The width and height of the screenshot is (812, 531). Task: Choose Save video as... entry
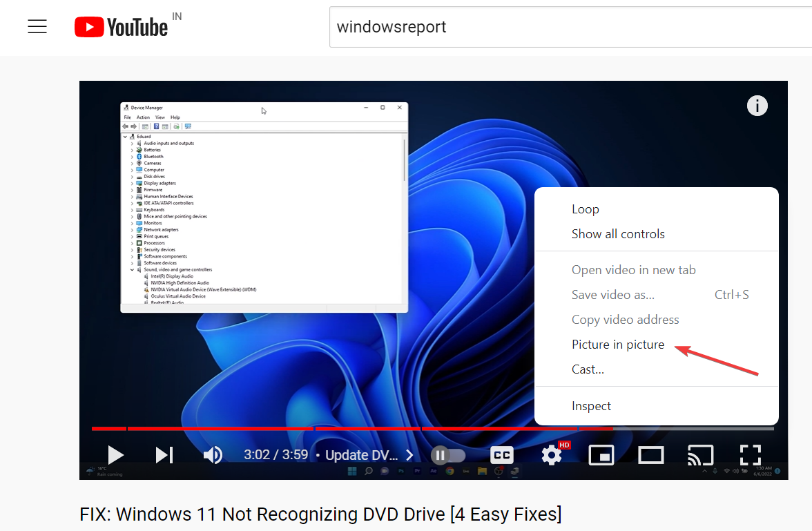tap(656, 295)
